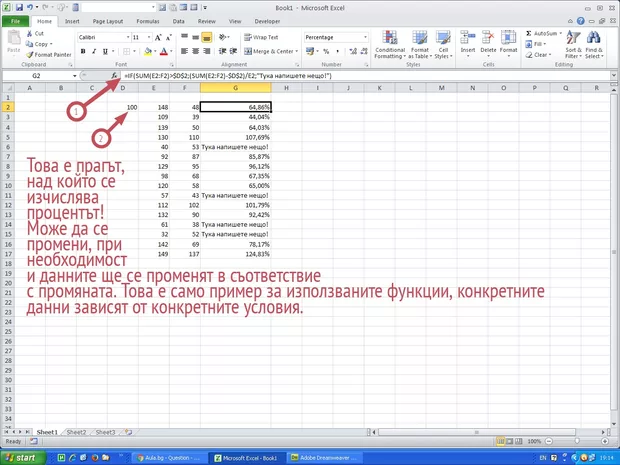Open Sort & Filter menu

573,45
